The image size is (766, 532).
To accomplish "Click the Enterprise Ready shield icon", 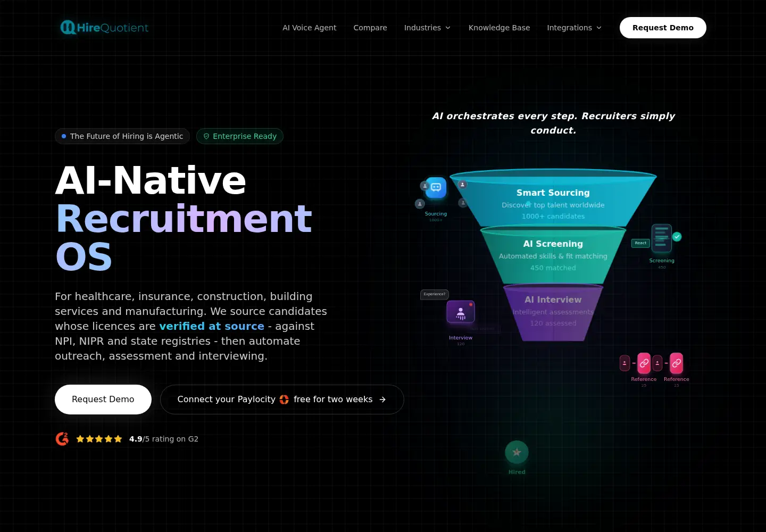I will (x=206, y=136).
